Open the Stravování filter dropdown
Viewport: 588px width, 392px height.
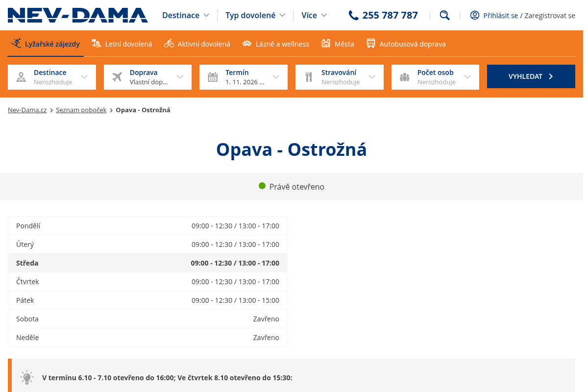tap(340, 77)
